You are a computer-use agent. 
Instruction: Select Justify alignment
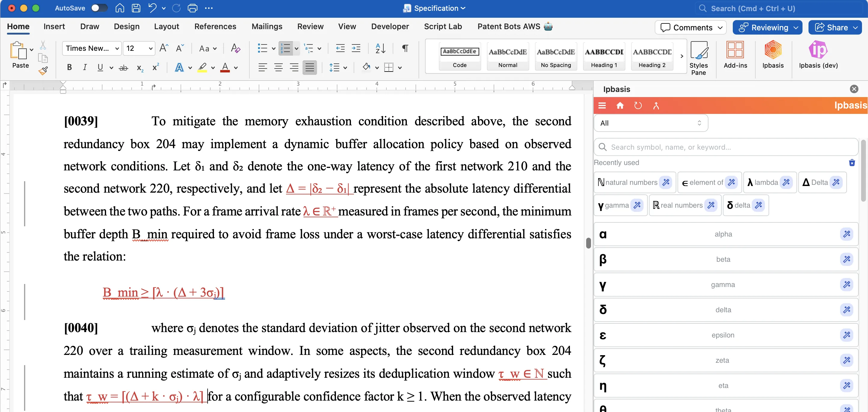coord(309,67)
